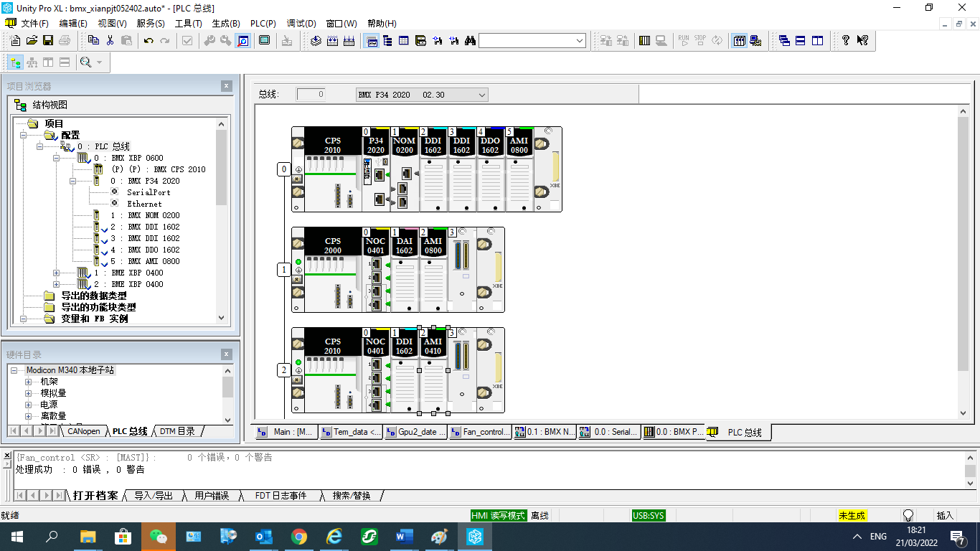Collapse the 0 : BMX XBP 0600 rack node
This screenshot has height=551, width=980.
click(x=57, y=158)
